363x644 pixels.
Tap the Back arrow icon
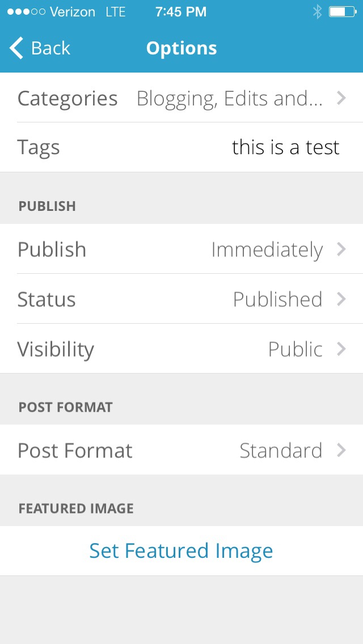[17, 48]
